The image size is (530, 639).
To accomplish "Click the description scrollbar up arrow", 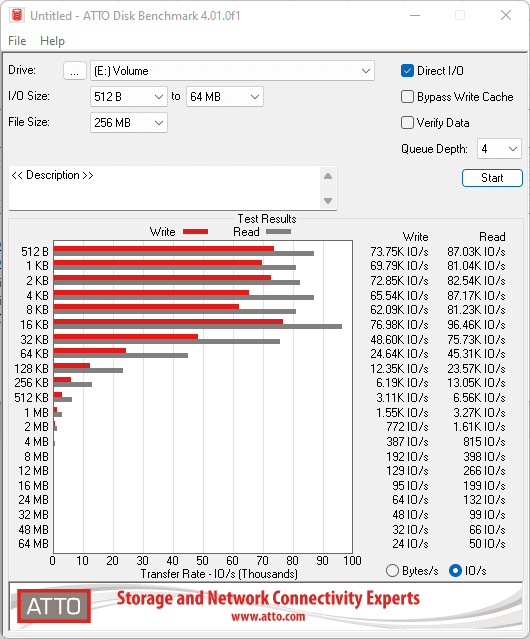I will click(x=328, y=176).
